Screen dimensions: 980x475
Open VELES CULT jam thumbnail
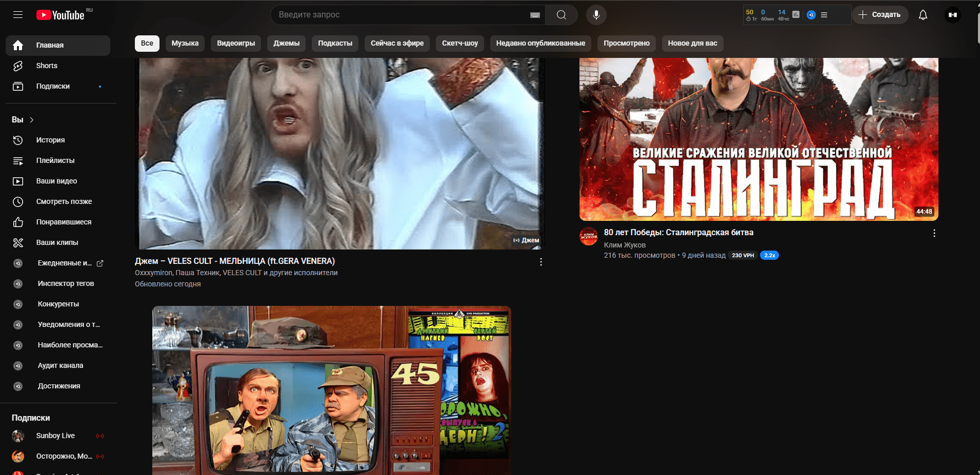pyautogui.click(x=339, y=154)
